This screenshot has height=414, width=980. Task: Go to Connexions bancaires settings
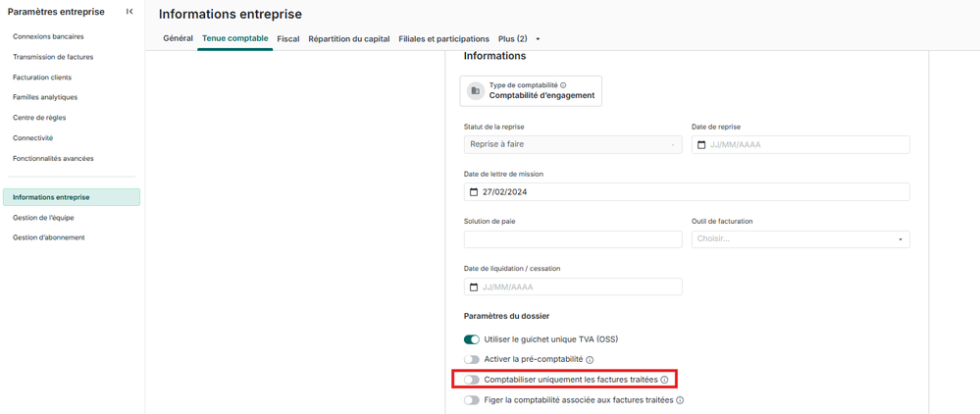point(48,36)
